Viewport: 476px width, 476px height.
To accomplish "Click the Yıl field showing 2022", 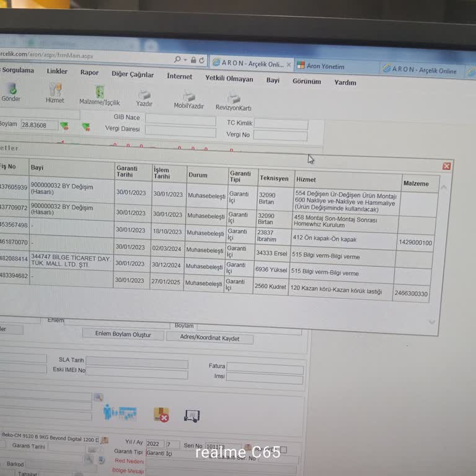I will [x=155, y=444].
